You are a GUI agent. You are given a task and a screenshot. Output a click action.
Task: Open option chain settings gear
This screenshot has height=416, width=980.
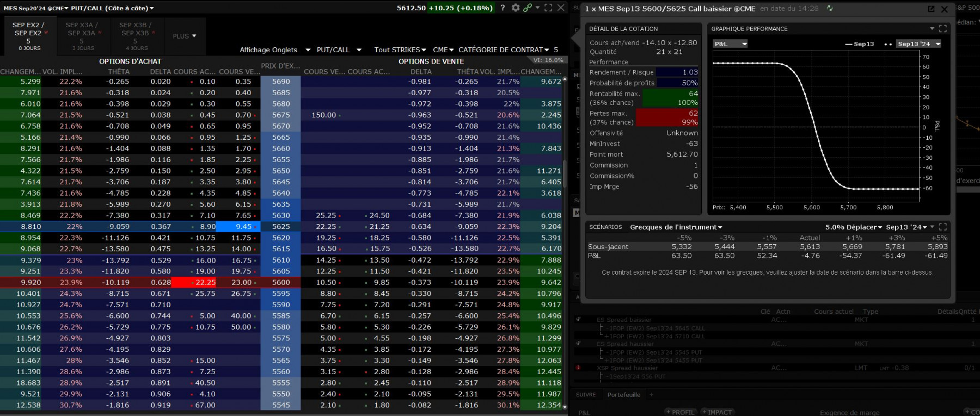(x=516, y=8)
